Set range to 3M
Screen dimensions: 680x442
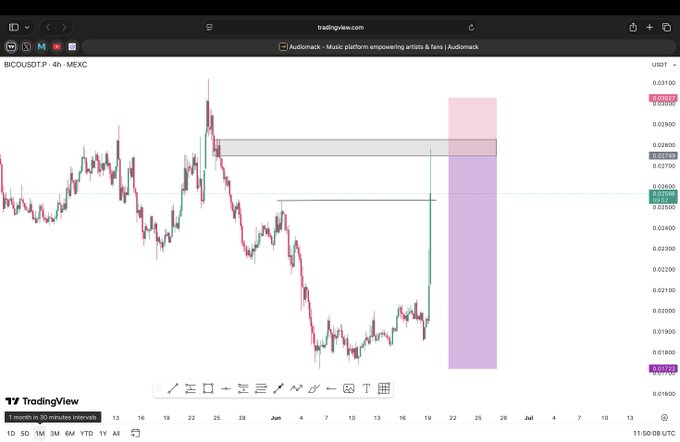55,433
